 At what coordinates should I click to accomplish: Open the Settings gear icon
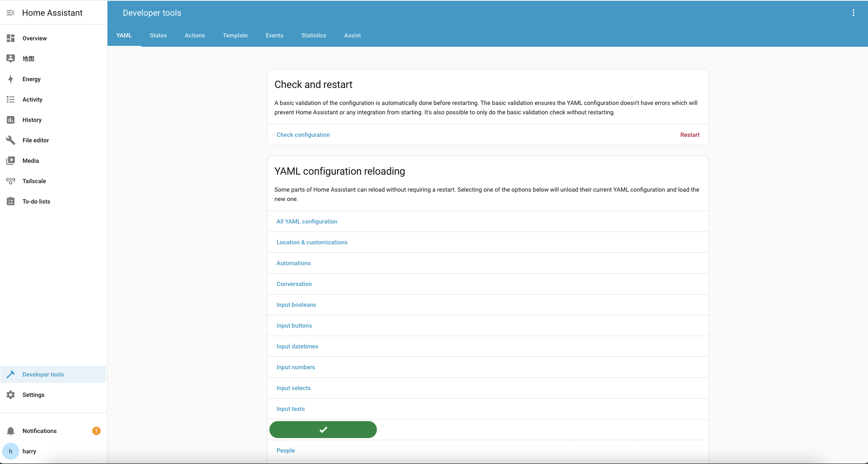tap(11, 395)
